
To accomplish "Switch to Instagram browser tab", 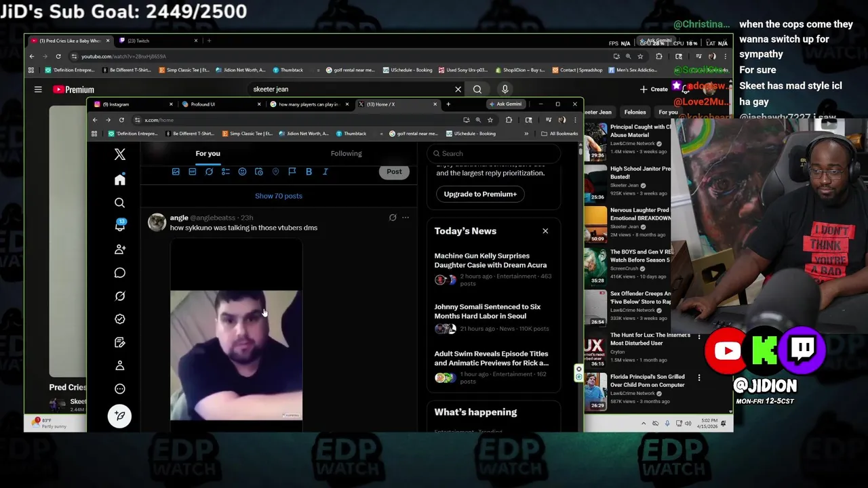I will [131, 104].
